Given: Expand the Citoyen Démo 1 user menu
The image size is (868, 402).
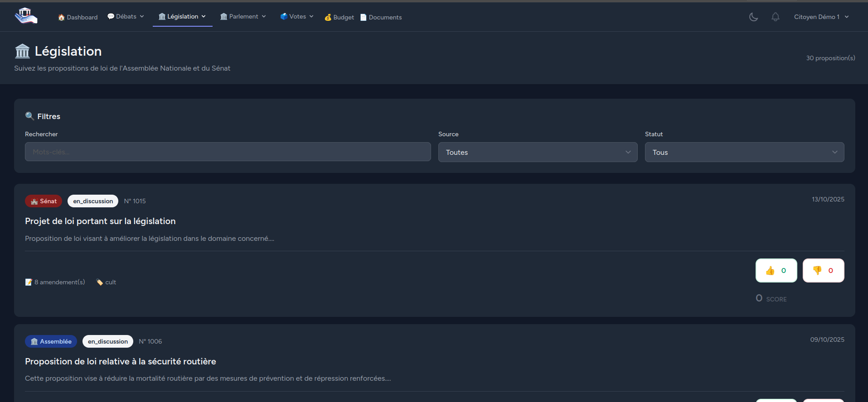Looking at the screenshot, I should 821,17.
